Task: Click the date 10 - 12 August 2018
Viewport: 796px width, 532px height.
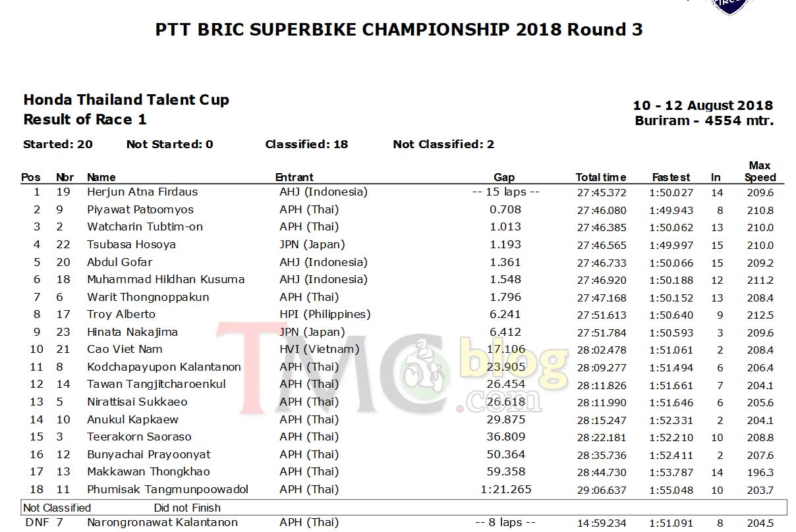Action: [x=702, y=105]
